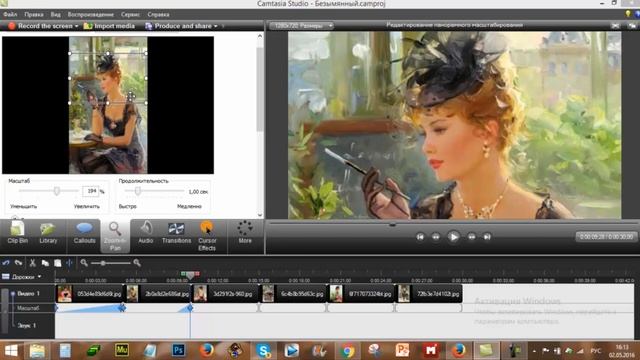Screen dimensions: 640x360
Task: Select the second timeline clip ending in 686at.jpg
Action: [x=157, y=294]
